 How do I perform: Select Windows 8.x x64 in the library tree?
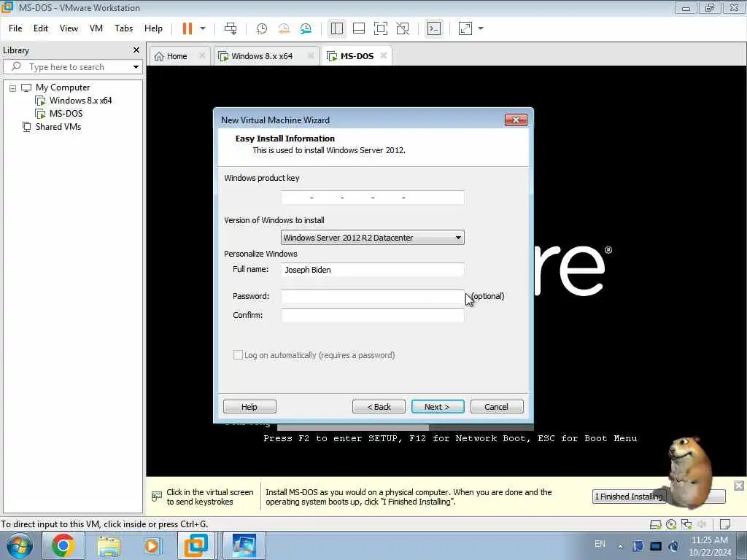point(80,101)
